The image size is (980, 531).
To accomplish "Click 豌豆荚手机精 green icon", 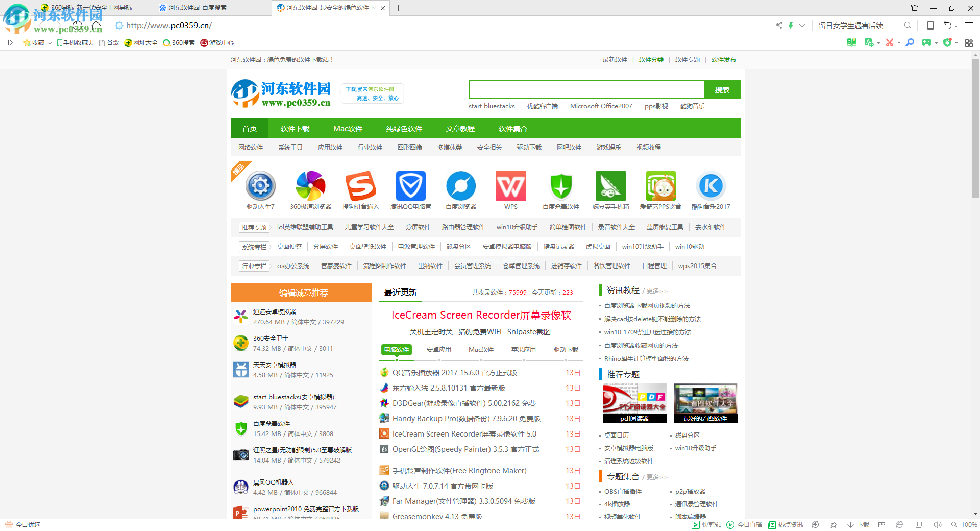I will pos(611,186).
